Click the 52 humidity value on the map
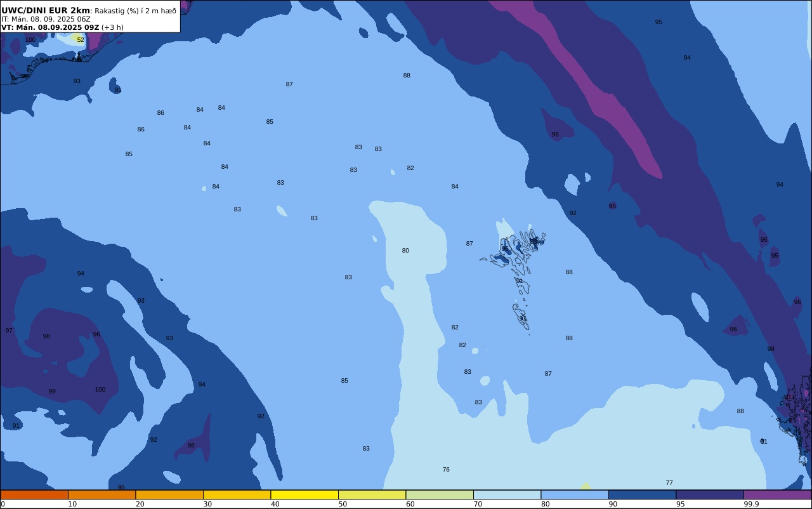The height and width of the screenshot is (509, 812). (81, 40)
